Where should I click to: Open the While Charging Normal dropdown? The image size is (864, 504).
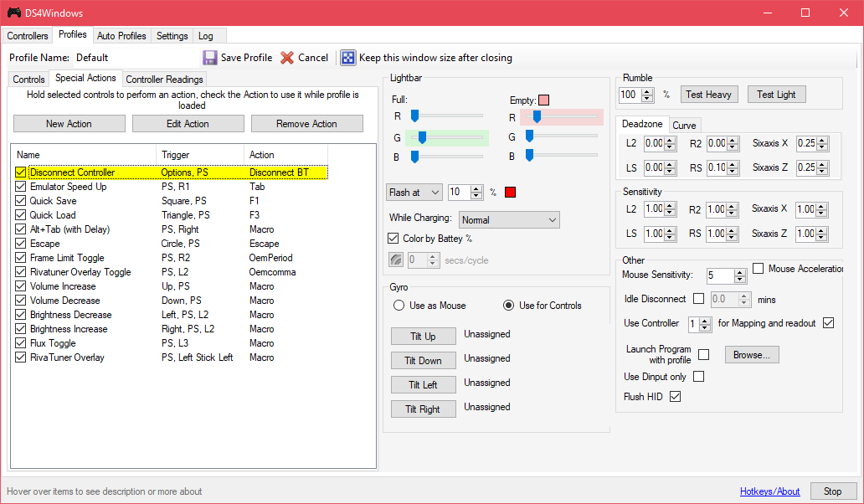point(509,220)
